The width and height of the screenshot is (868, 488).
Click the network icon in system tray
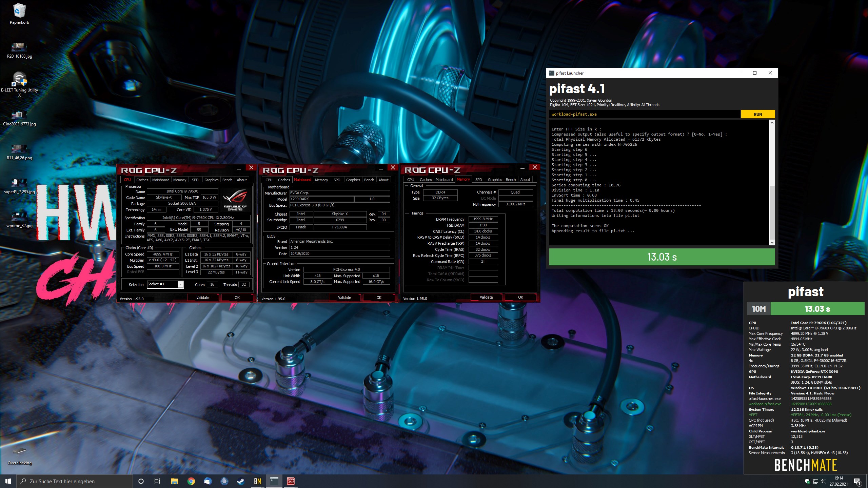[x=815, y=481]
